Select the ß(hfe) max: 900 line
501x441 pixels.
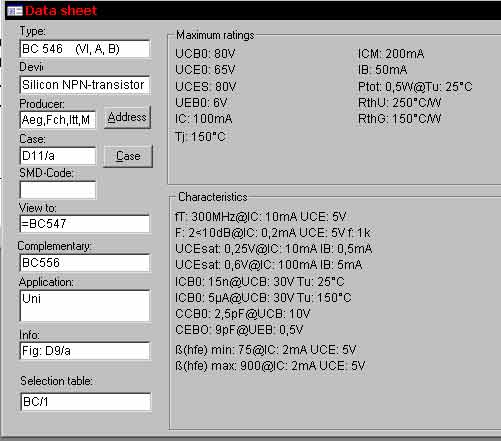pyautogui.click(x=270, y=366)
